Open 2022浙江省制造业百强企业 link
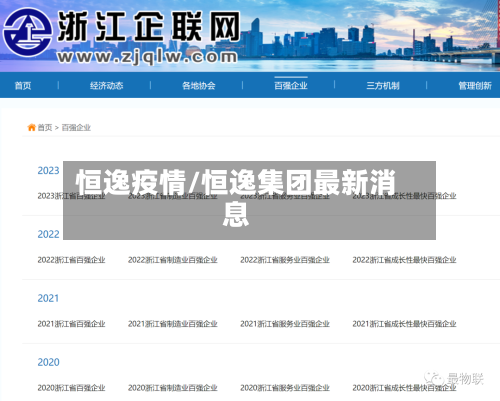 [x=173, y=260]
